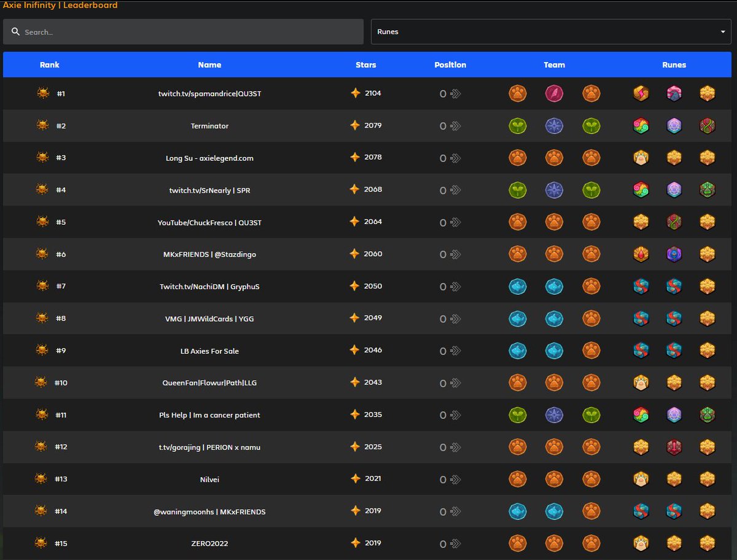Screen dimensions: 737x560
Task: Click the second aqua team icon in row #14
Action: pos(554,511)
